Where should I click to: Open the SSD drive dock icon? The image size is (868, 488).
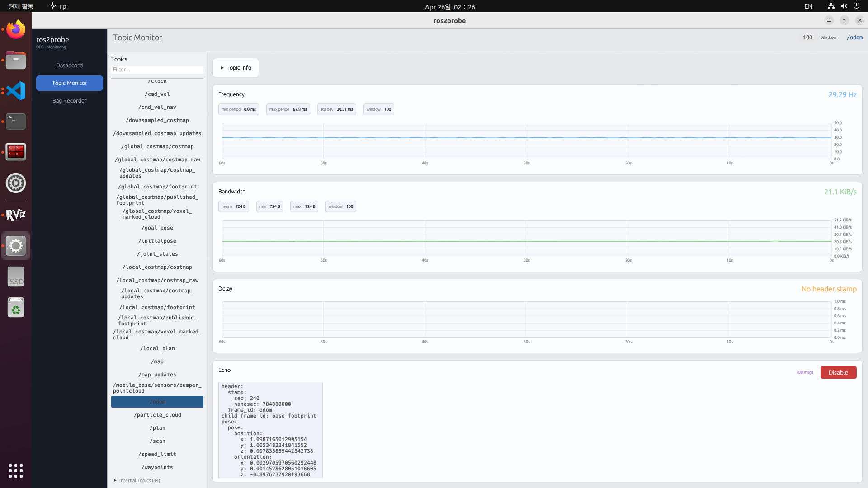pos(16,277)
